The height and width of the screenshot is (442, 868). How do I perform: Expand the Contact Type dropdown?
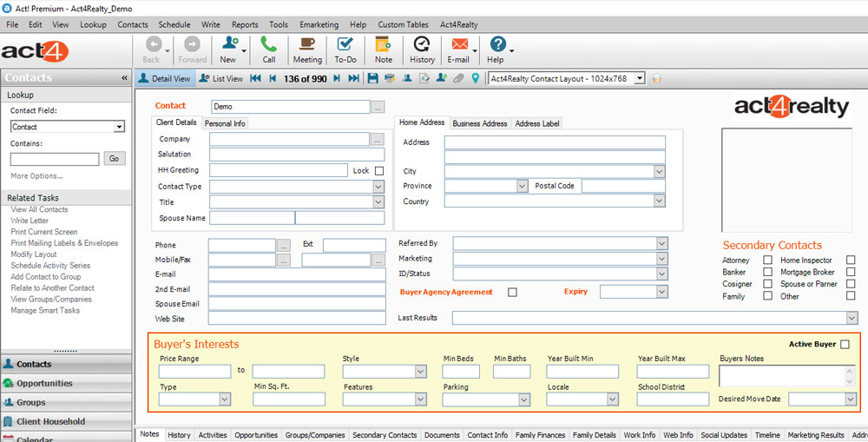tap(378, 187)
